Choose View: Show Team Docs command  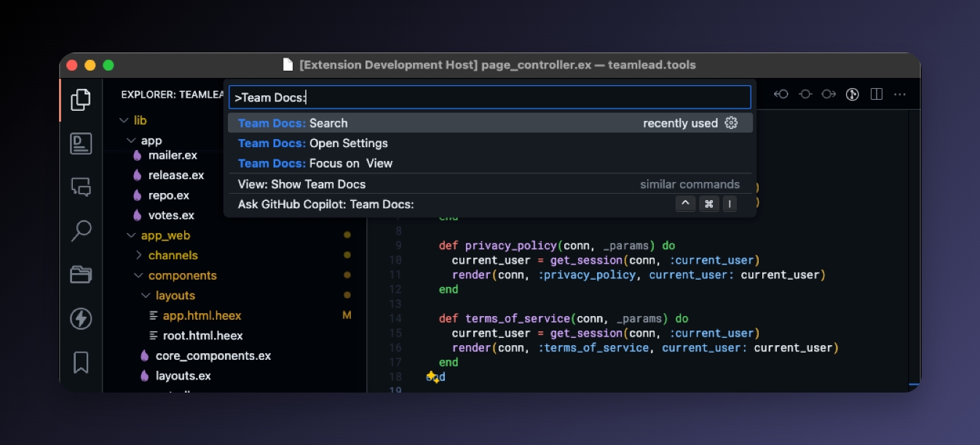490,184
